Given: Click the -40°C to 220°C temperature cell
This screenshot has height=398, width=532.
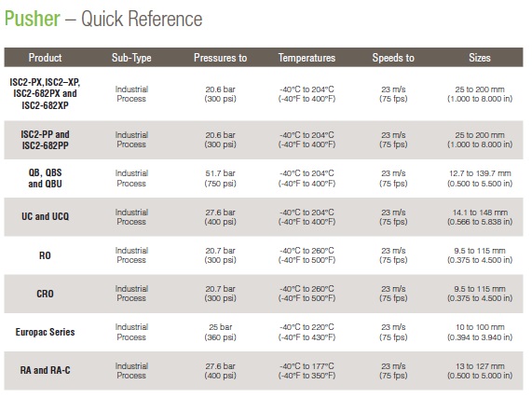Looking at the screenshot, I should (x=307, y=332).
